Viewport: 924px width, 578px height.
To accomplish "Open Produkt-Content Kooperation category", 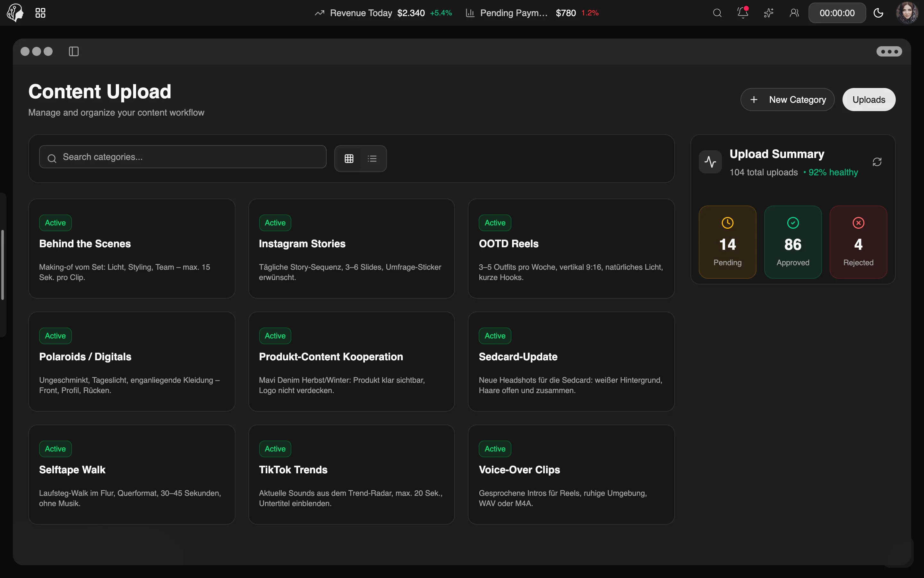I will pos(351,362).
